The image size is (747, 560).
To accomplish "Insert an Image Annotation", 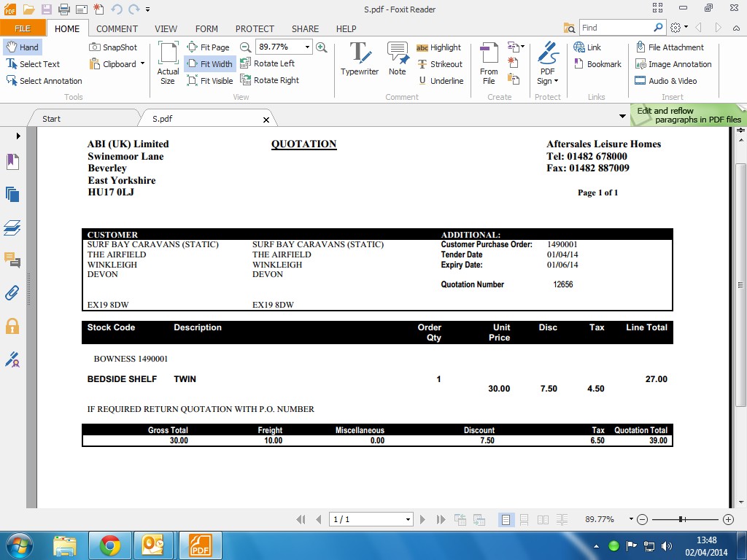I will click(673, 64).
